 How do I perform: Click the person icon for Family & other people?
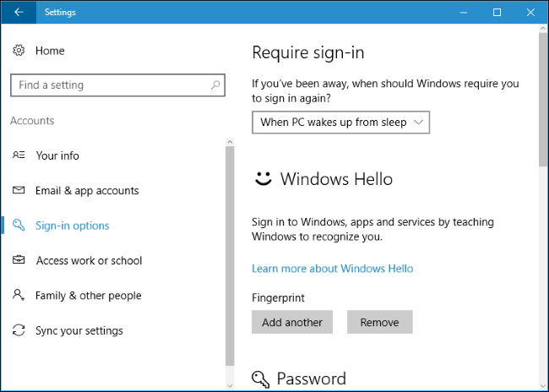19,295
